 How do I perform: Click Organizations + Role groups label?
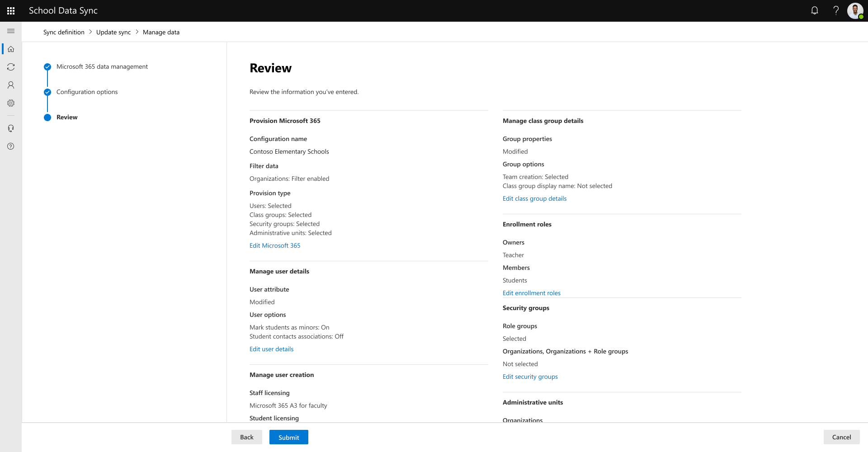coord(566,351)
